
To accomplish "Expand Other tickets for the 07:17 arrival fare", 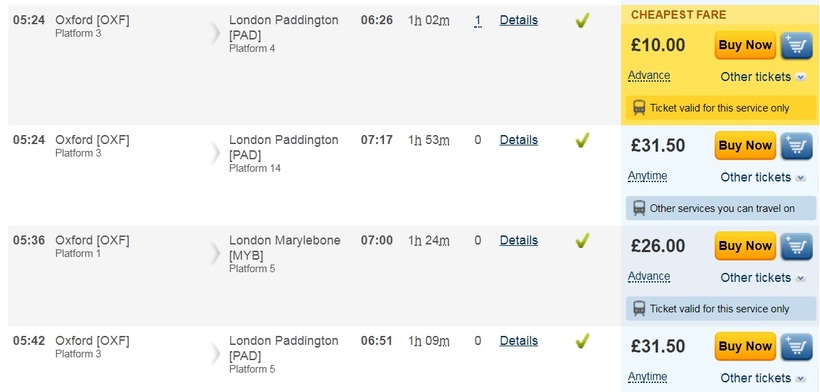I will tap(762, 177).
